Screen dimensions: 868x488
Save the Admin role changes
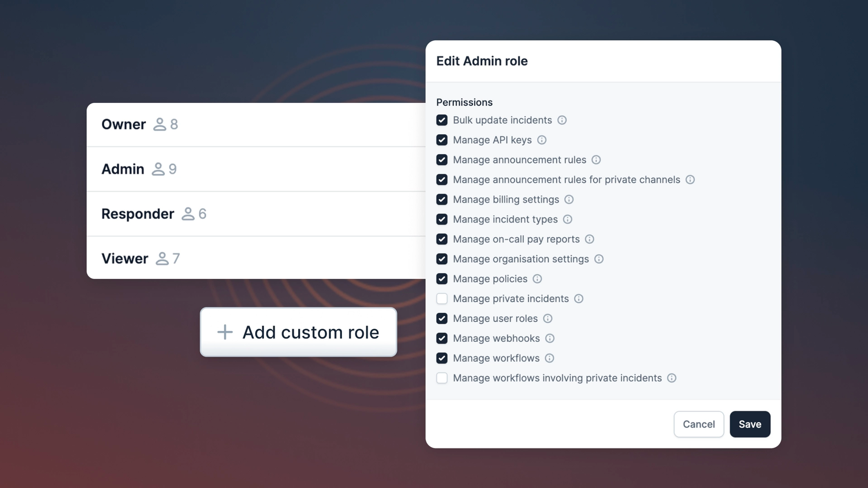click(750, 424)
